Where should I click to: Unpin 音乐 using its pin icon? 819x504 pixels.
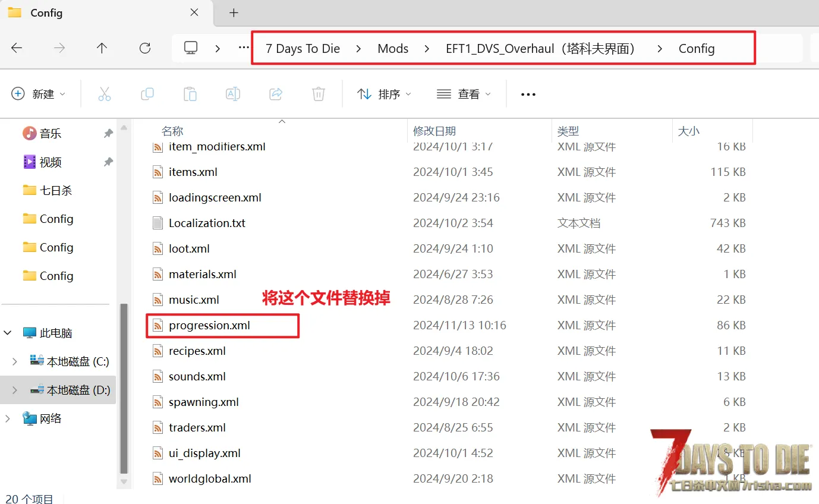pyautogui.click(x=108, y=134)
